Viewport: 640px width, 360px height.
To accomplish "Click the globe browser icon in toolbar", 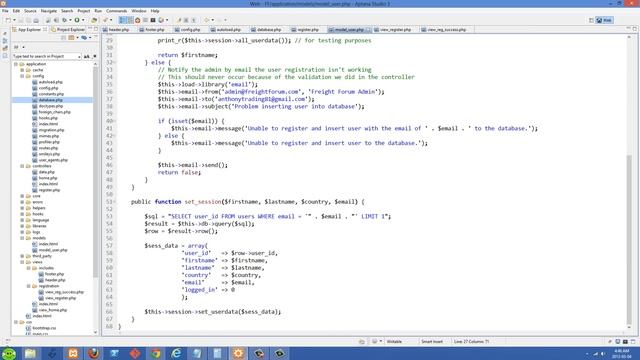I will click(x=161, y=20).
